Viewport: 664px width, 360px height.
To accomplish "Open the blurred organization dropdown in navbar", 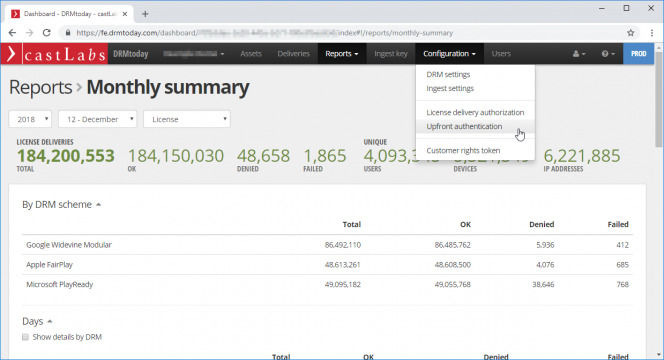I will pos(193,54).
